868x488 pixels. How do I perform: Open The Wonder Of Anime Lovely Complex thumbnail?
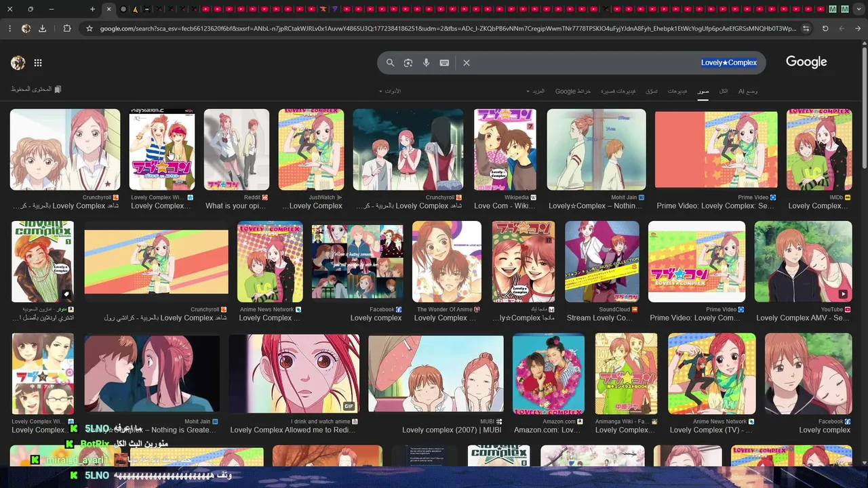click(x=447, y=262)
